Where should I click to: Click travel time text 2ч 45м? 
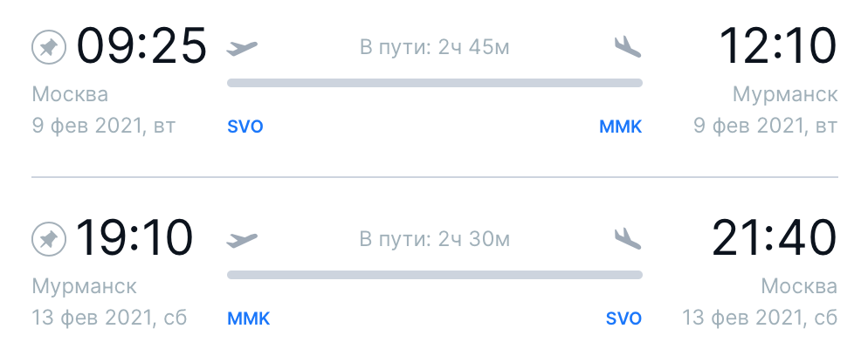coord(473,48)
